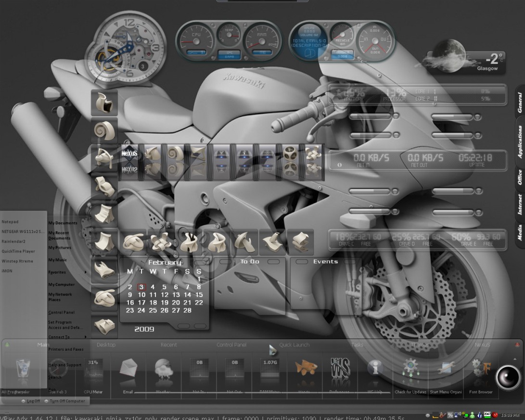525x420 pixels.
Task: Click the horizontal scrollbar under shelf icons
Action: (x=262, y=392)
